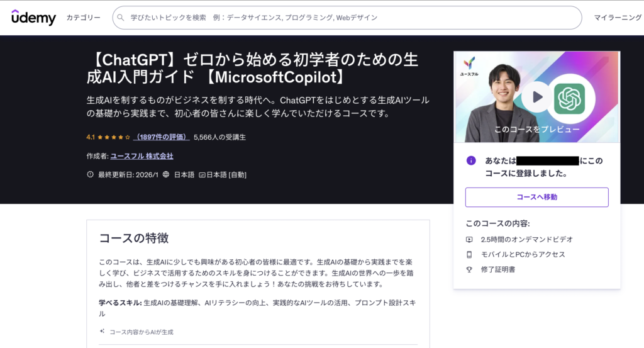Image resolution: width=644 pixels, height=348 pixels.
Task: Click the mobile device access icon
Action: click(x=469, y=254)
